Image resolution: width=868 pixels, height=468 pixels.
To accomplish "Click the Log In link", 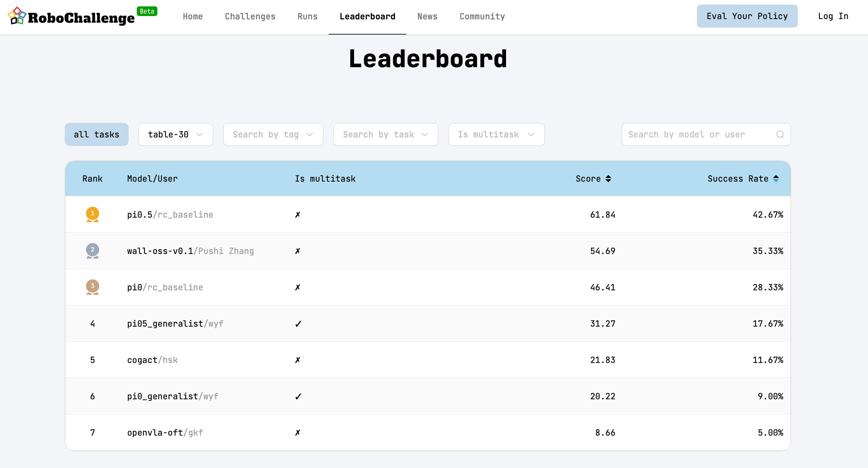I will [833, 16].
